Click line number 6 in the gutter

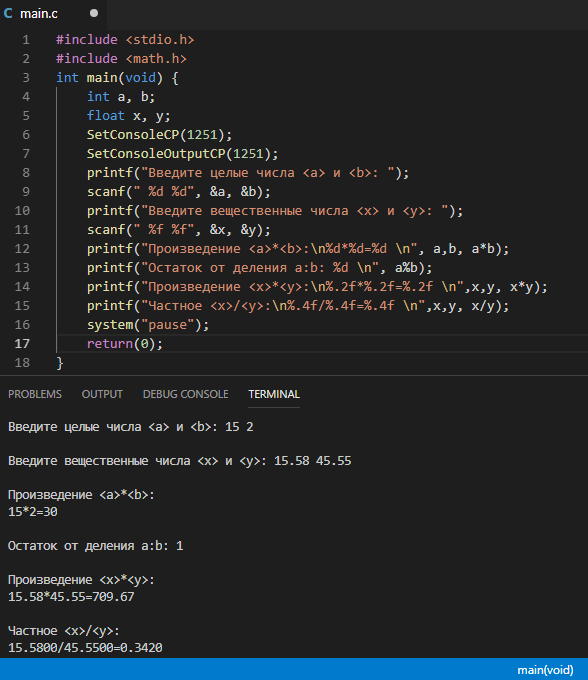pyautogui.click(x=26, y=135)
